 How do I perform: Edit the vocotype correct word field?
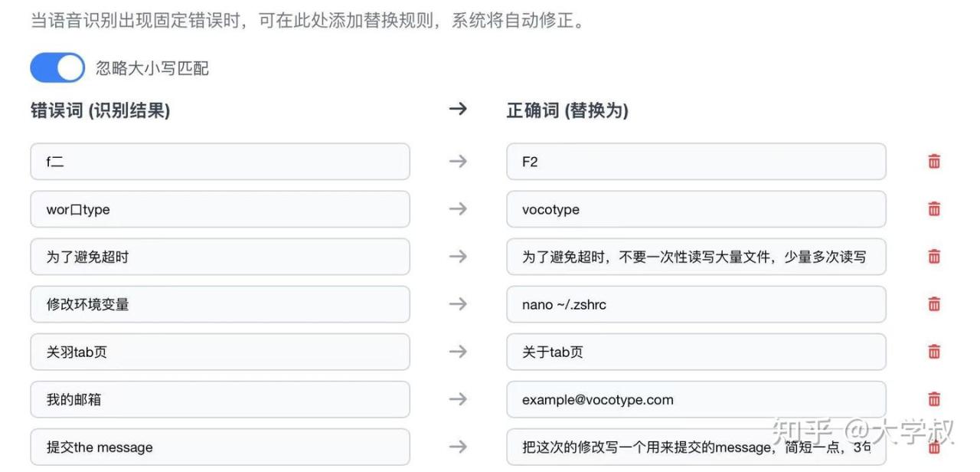tap(696, 209)
